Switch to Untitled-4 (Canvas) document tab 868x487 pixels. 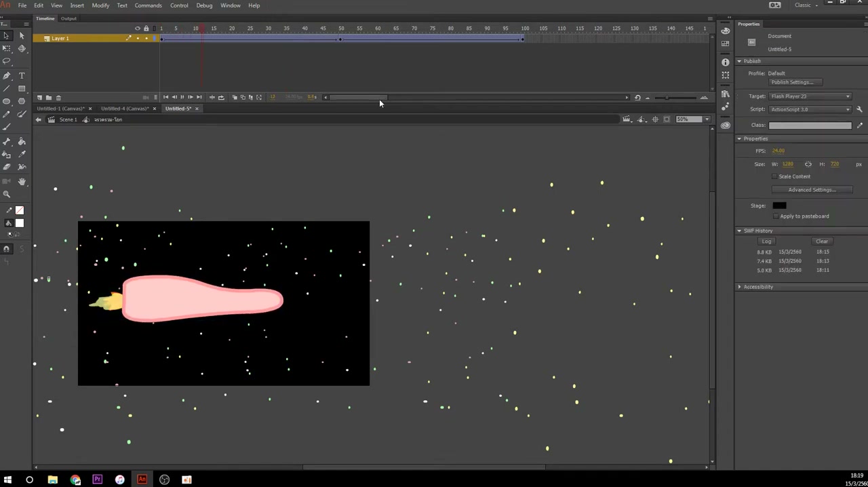point(124,109)
